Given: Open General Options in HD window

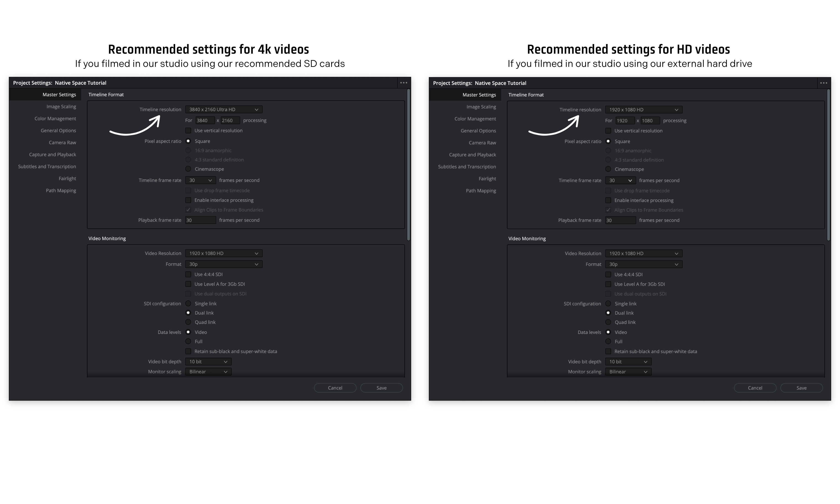Looking at the screenshot, I should [478, 131].
